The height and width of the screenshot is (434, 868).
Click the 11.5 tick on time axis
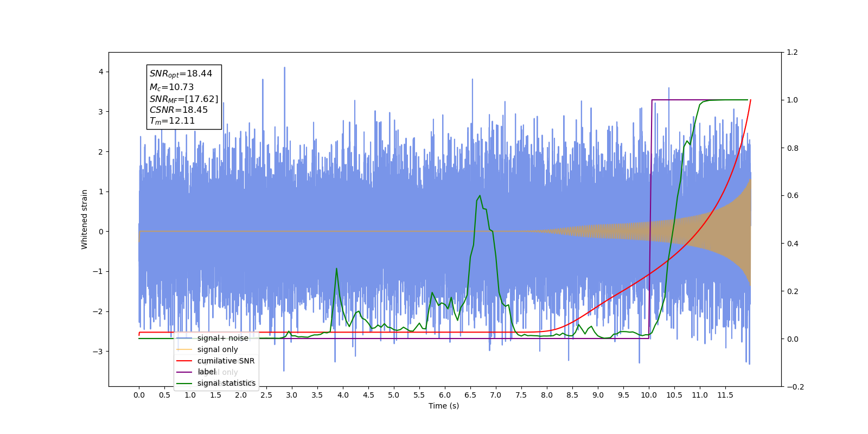pos(725,395)
